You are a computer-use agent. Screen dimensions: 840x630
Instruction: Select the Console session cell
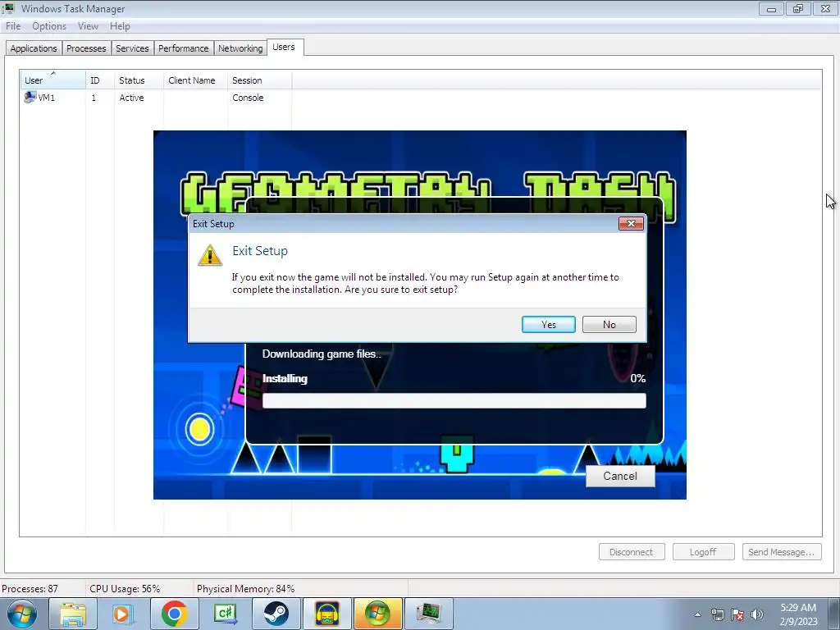[248, 98]
